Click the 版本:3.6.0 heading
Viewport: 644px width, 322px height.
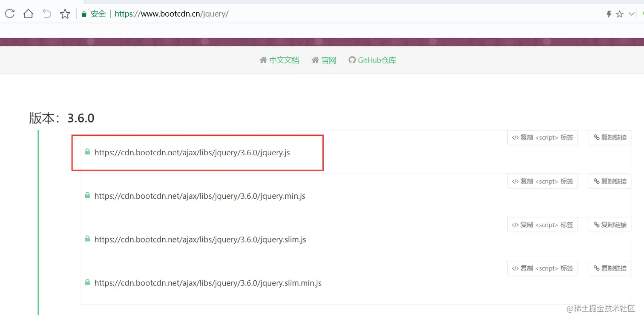click(x=62, y=118)
